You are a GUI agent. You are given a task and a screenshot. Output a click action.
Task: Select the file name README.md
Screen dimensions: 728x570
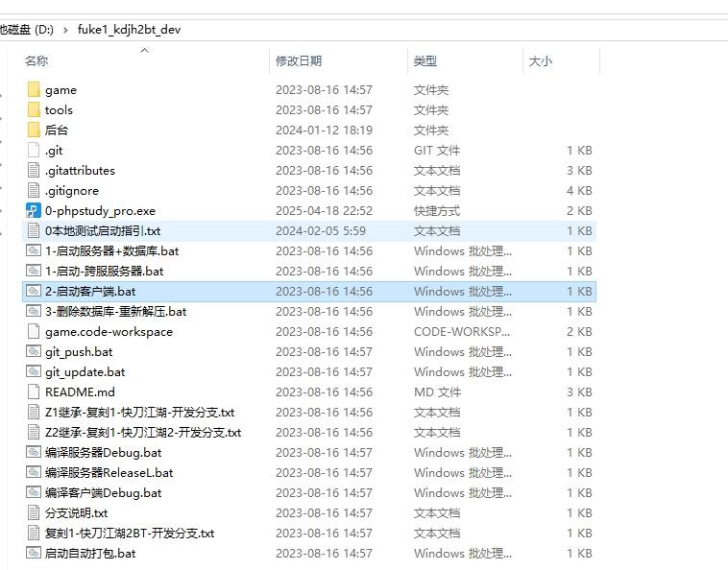[80, 392]
